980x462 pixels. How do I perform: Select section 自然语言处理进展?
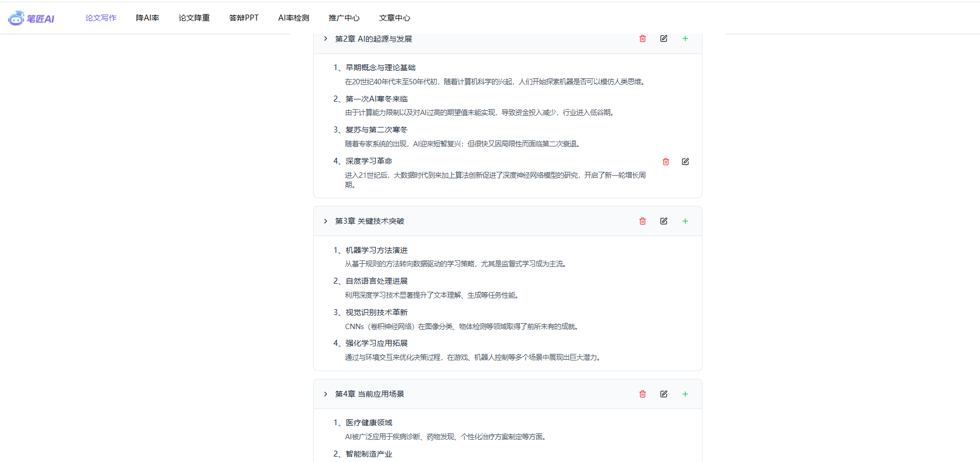tap(377, 281)
